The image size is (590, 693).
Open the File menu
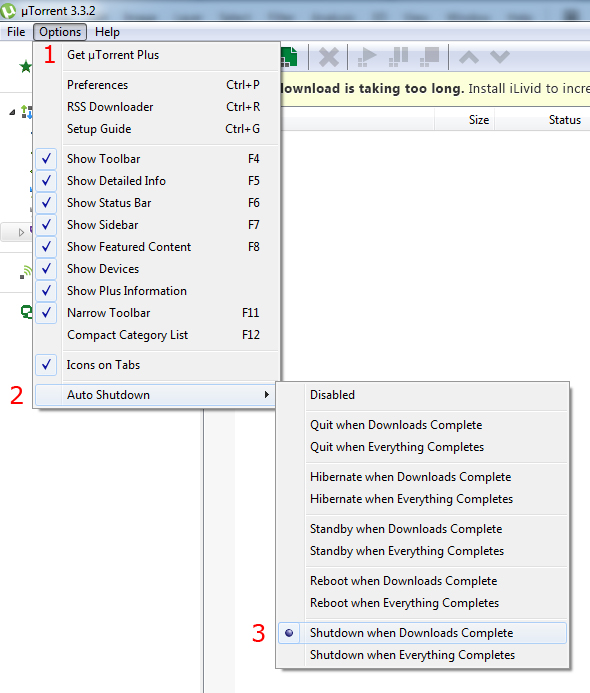point(16,32)
